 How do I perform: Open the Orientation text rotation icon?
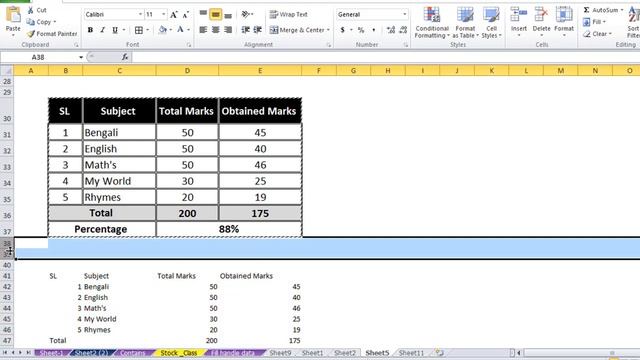[x=246, y=14]
